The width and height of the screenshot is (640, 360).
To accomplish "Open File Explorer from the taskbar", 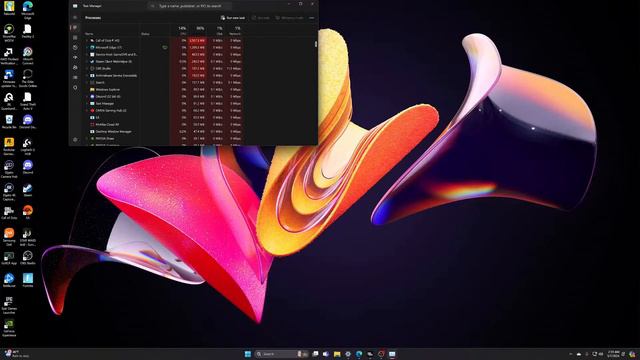I will pos(337,354).
